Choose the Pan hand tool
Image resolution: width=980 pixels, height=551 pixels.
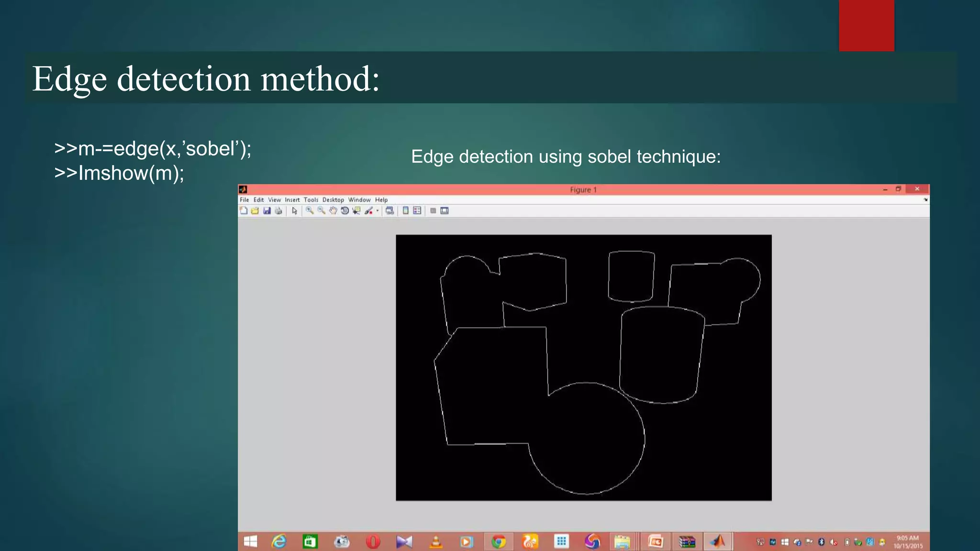333,210
